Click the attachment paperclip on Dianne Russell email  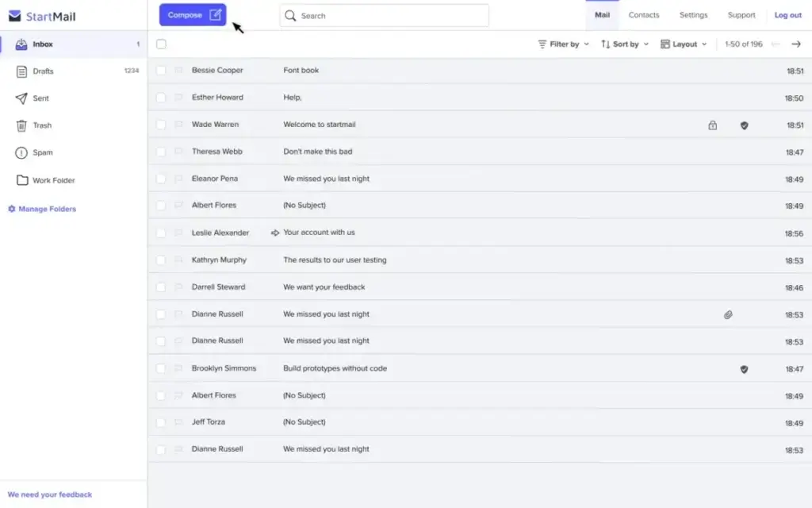point(728,314)
